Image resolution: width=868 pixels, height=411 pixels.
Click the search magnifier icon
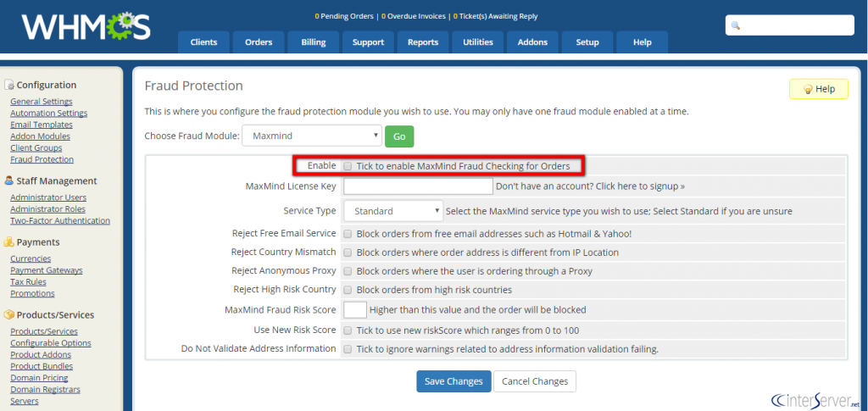coord(736,25)
